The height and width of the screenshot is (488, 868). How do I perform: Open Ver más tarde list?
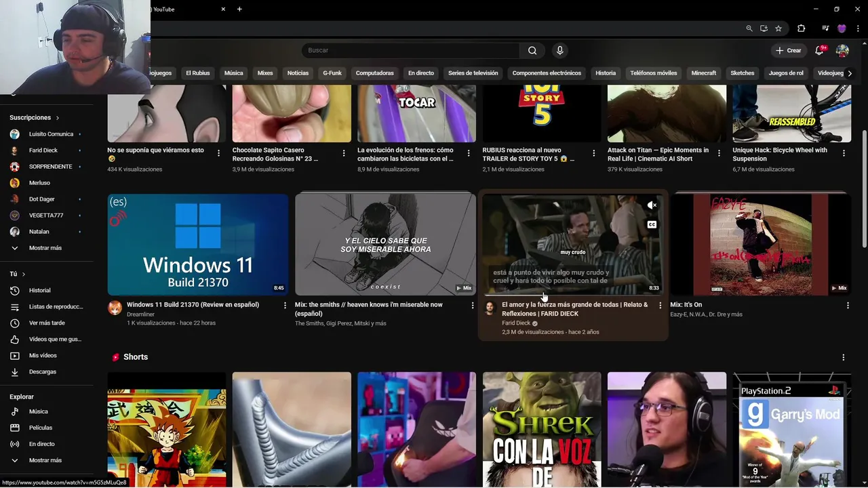pos(47,323)
